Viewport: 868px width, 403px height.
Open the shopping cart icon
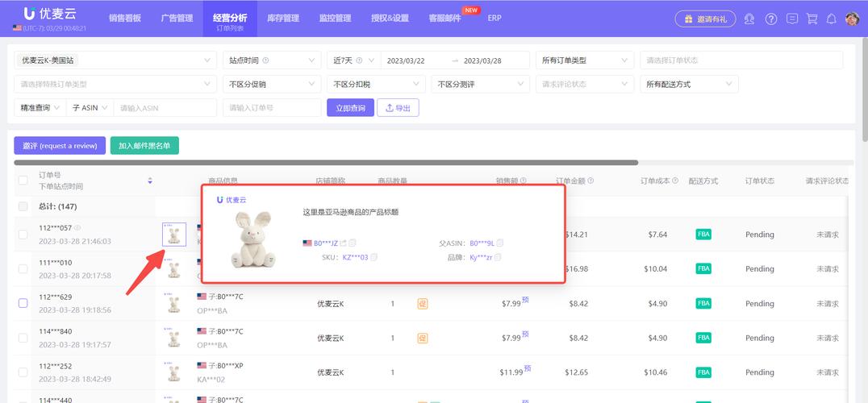pos(812,19)
